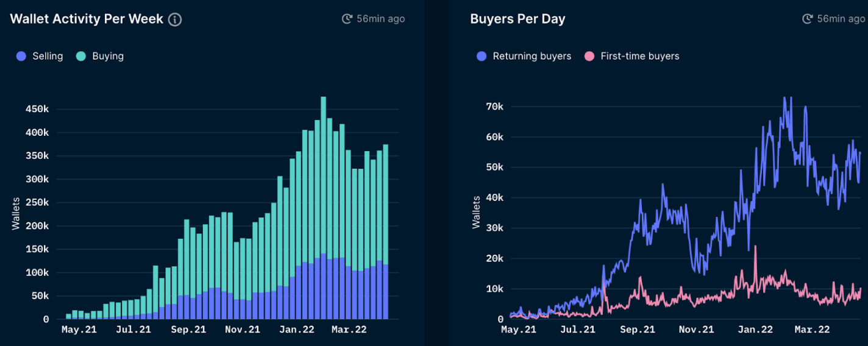Toggle the Selling series in the legend
868x346 pixels.
[x=48, y=56]
